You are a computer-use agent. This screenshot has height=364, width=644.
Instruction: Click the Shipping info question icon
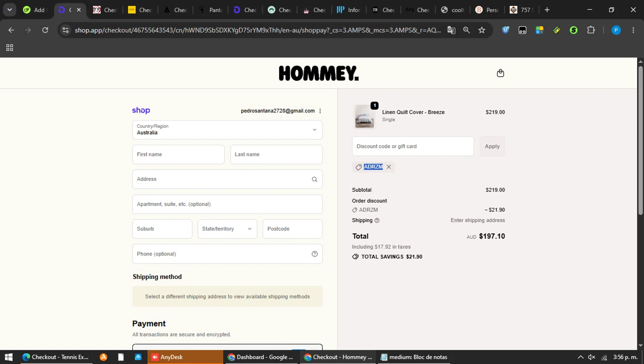pyautogui.click(x=377, y=220)
